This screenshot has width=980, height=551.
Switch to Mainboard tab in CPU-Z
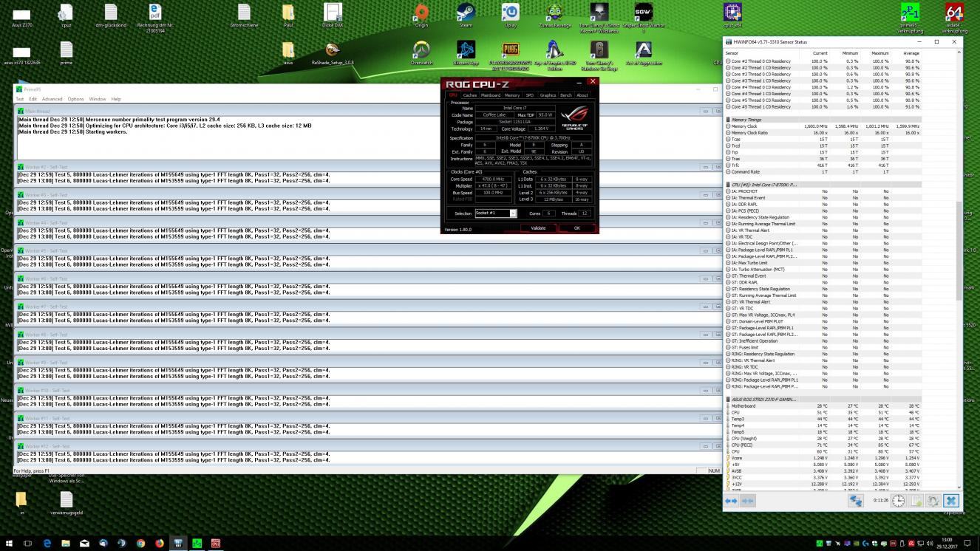coord(491,95)
